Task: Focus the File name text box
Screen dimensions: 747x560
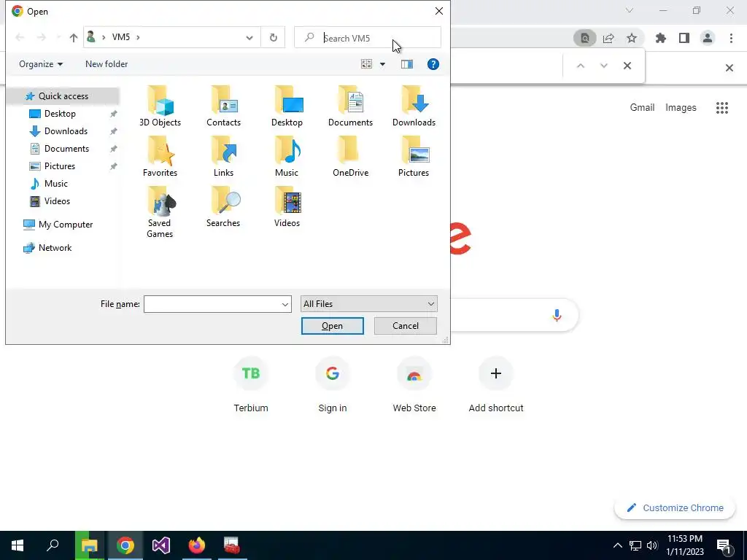Action: click(x=212, y=304)
